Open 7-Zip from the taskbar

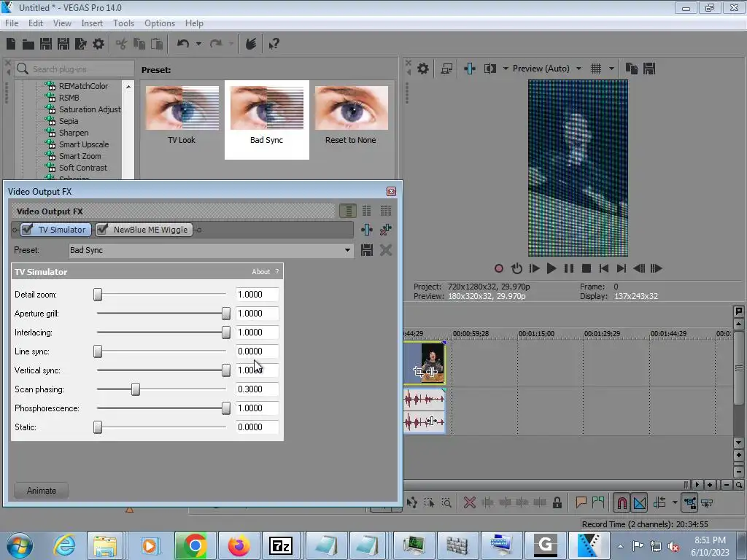(281, 545)
